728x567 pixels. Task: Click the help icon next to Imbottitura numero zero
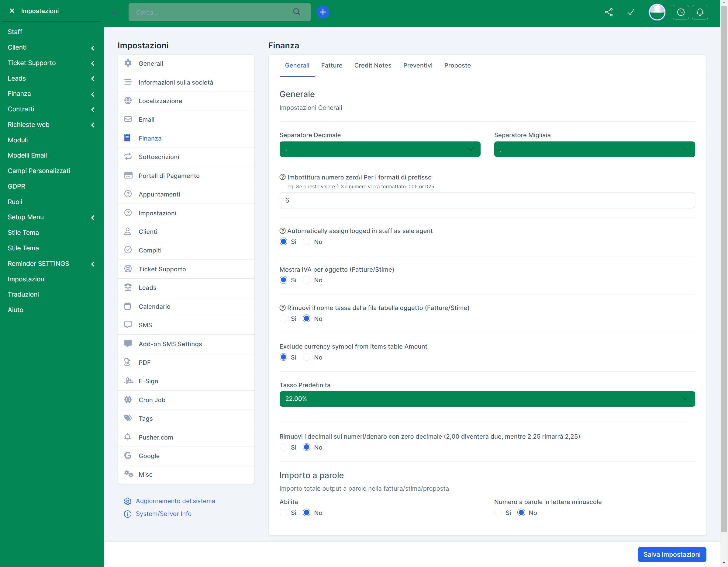[282, 177]
